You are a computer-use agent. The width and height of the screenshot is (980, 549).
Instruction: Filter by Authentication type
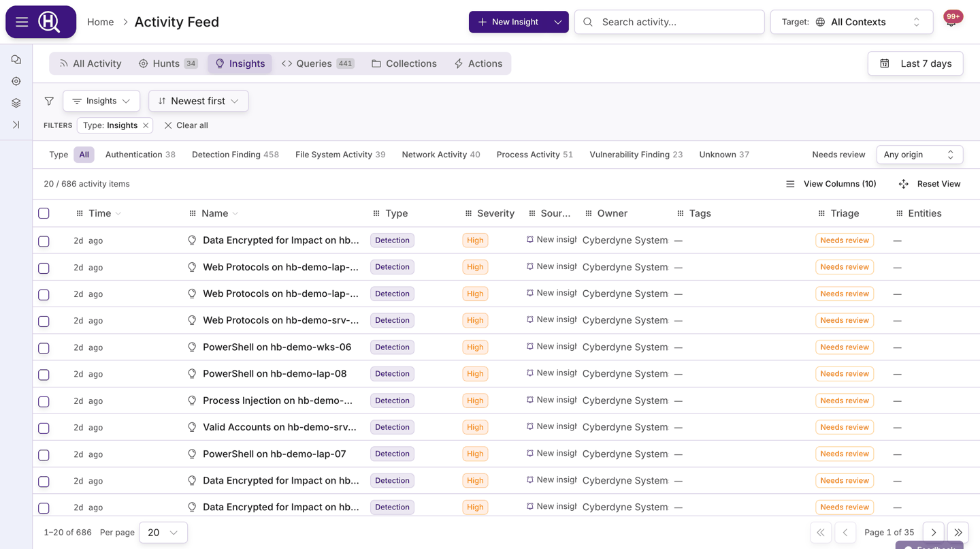[x=140, y=155]
